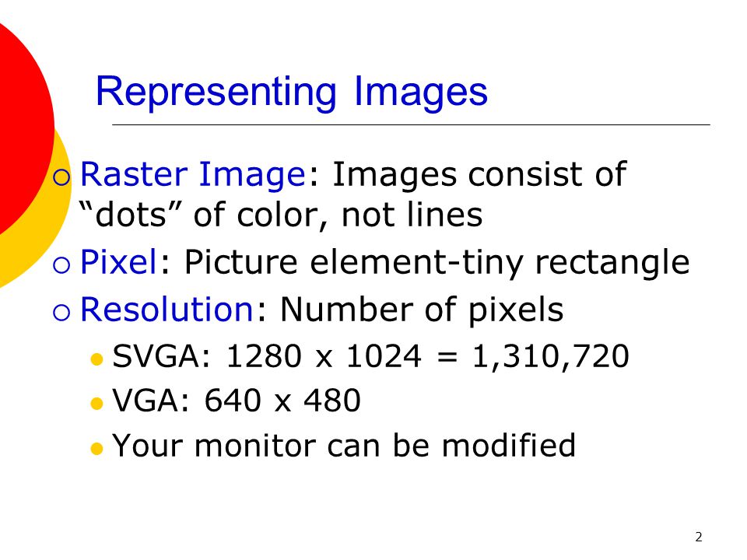The width and height of the screenshot is (747, 560).
Task: Click 'Your monitor can be modified' text
Action: [x=344, y=445]
